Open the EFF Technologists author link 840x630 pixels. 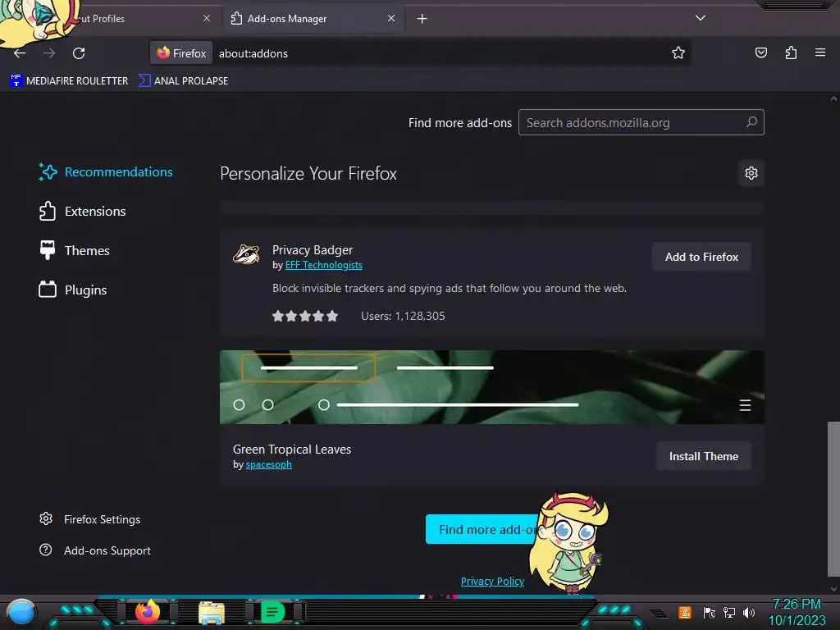[323, 265]
